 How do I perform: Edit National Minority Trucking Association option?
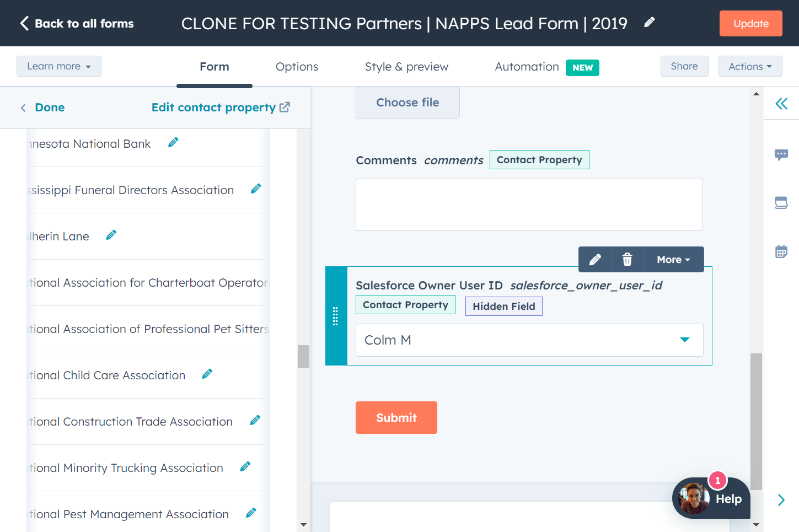pos(245,466)
